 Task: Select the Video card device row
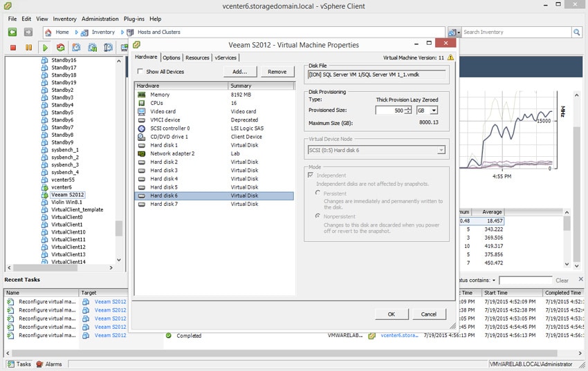(214, 111)
